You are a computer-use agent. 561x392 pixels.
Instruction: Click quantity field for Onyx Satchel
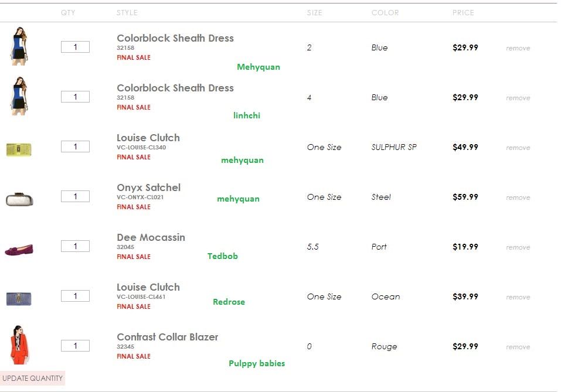75,196
